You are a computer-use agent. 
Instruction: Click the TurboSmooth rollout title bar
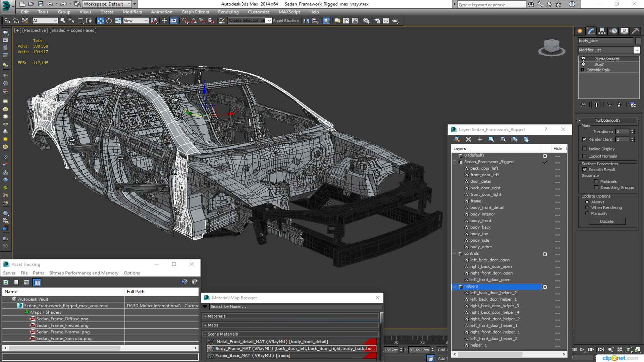[607, 120]
